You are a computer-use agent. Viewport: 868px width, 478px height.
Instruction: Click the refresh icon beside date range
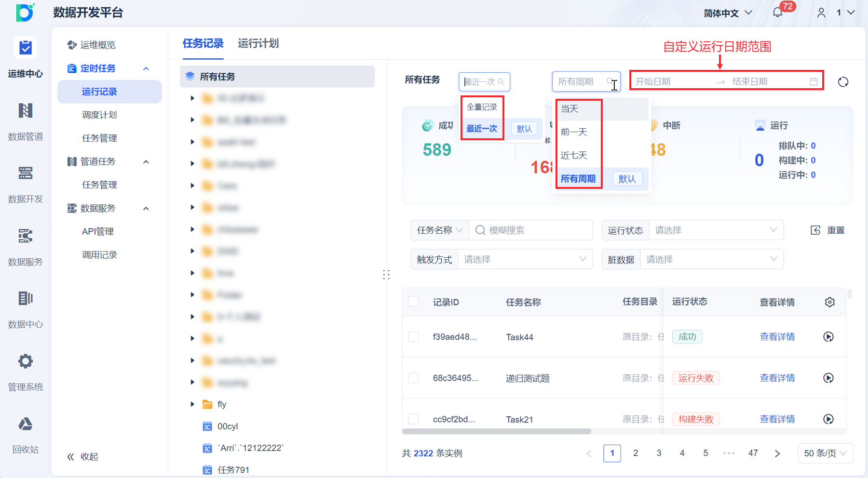click(843, 82)
